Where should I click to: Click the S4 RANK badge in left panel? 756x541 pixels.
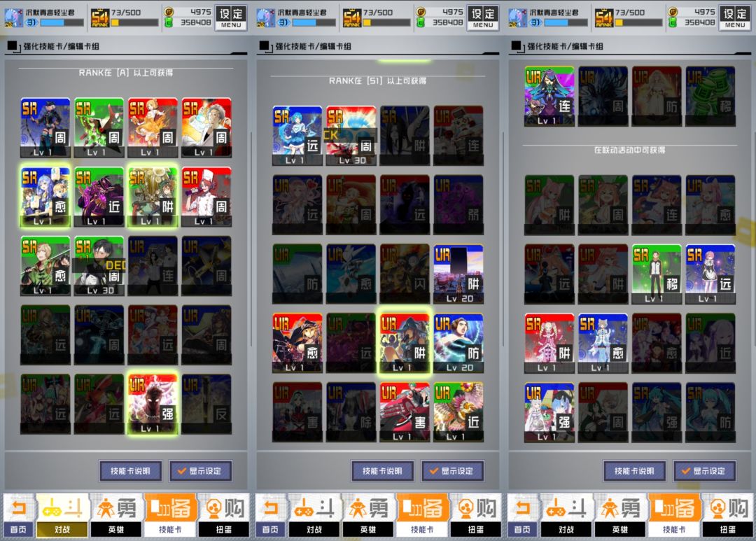pos(100,18)
